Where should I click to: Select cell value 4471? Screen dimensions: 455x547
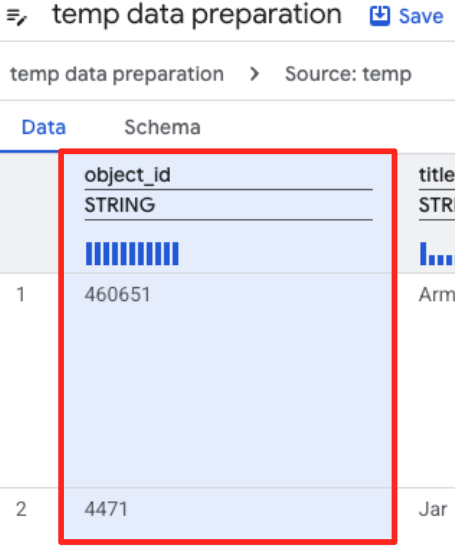(106, 509)
